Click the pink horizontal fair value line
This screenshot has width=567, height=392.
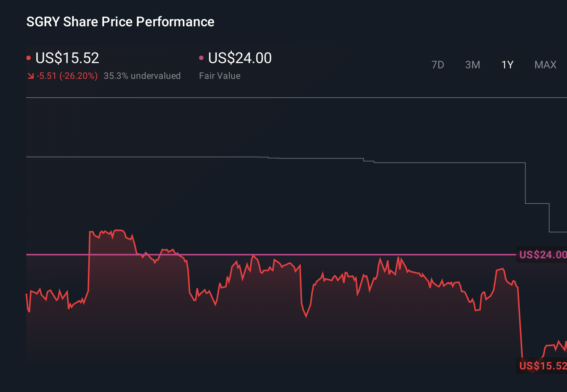tap(263, 255)
